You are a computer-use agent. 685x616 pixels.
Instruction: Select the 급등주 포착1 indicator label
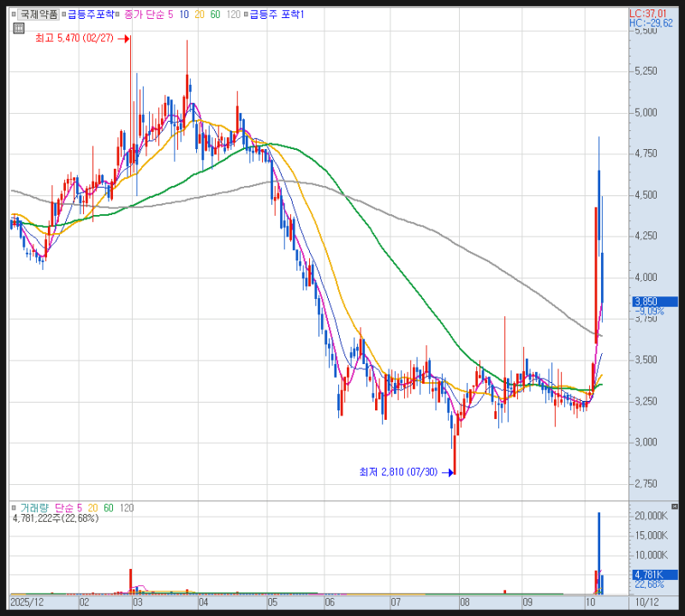point(277,15)
